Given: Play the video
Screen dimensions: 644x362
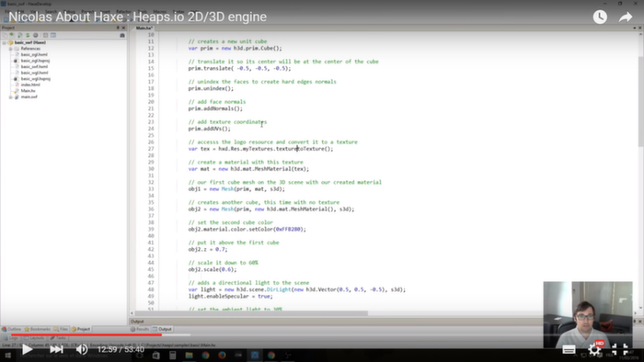Looking at the screenshot, I should tap(27, 350).
